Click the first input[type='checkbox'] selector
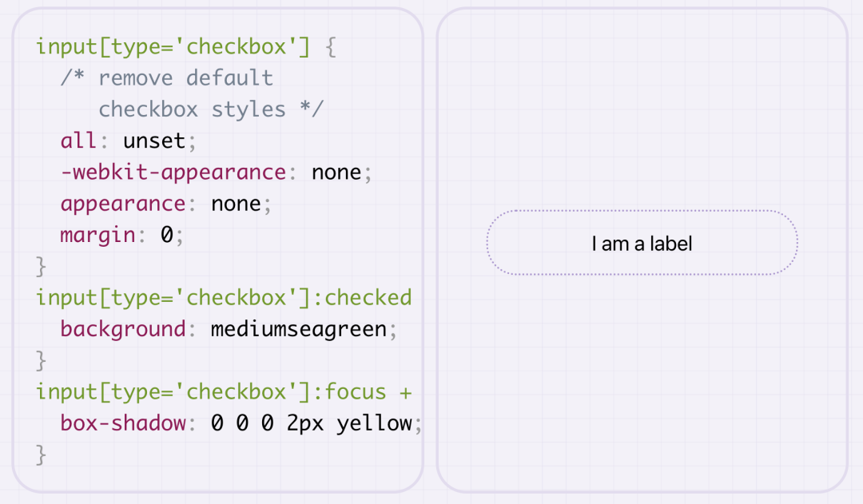The width and height of the screenshot is (863, 504). [173, 47]
